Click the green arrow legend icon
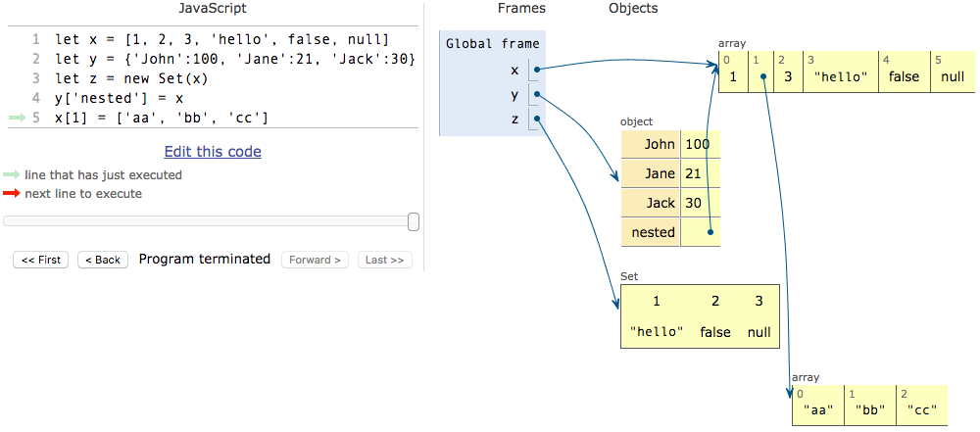Viewport: 980px width, 432px height. pyautogui.click(x=12, y=174)
